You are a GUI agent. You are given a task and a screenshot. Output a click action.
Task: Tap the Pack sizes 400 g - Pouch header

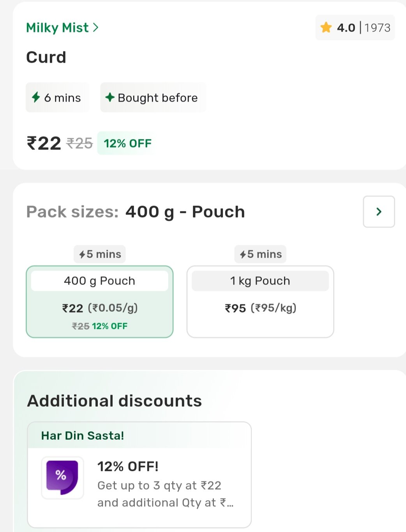[x=136, y=212]
